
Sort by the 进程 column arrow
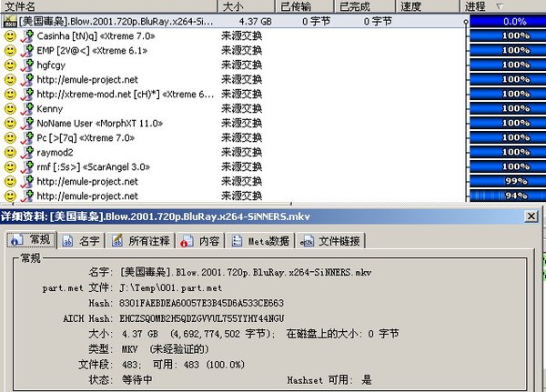500,6
